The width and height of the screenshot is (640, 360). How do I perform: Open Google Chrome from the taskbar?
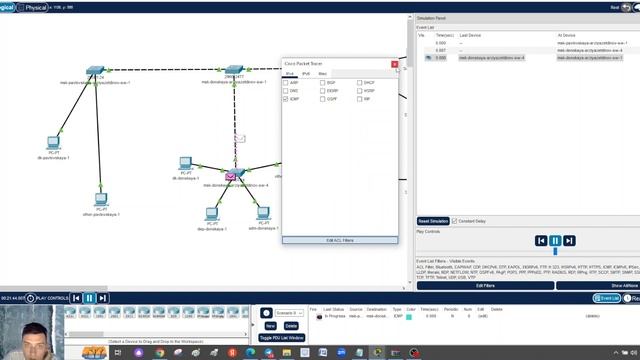click(160, 353)
